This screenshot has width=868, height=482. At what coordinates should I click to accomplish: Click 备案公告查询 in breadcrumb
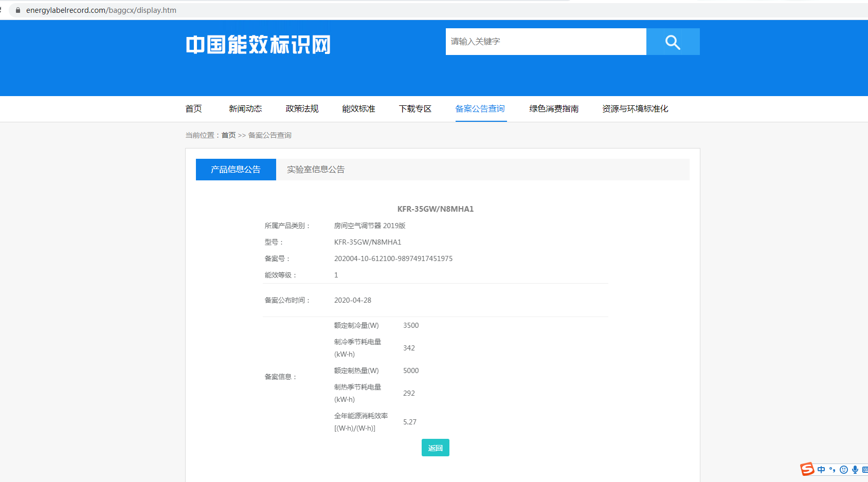pos(270,135)
